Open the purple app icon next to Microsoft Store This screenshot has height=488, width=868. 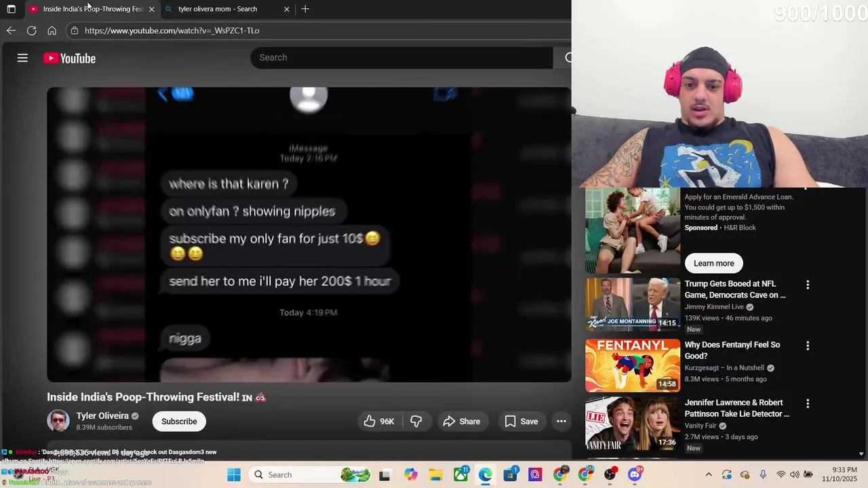535,474
